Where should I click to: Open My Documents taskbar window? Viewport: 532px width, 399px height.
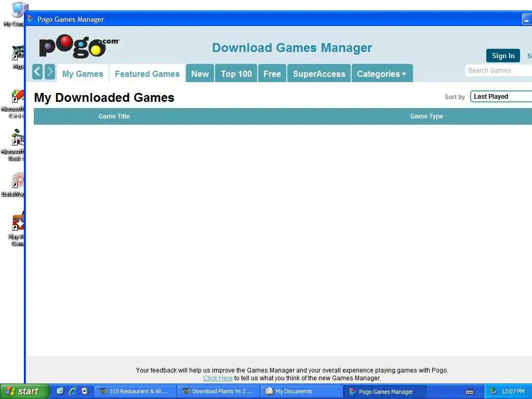pos(301,391)
